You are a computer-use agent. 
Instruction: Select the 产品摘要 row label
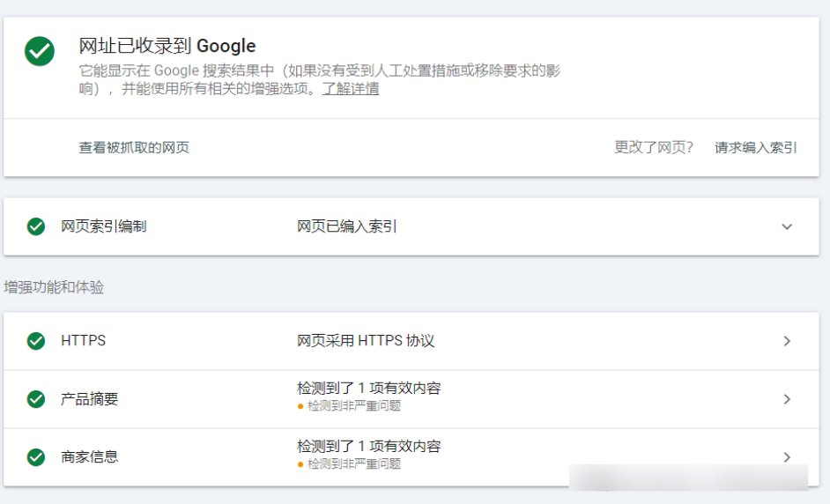tap(89, 399)
